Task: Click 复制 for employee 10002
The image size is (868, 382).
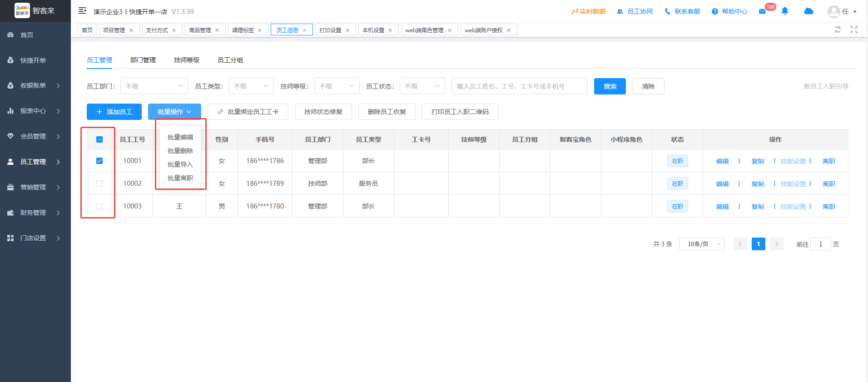Action: click(758, 184)
